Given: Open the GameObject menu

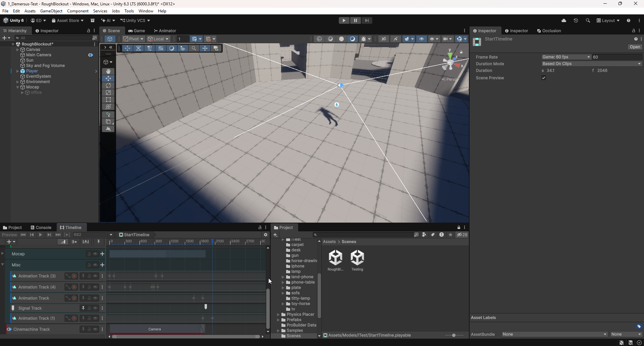Looking at the screenshot, I should pos(51,11).
